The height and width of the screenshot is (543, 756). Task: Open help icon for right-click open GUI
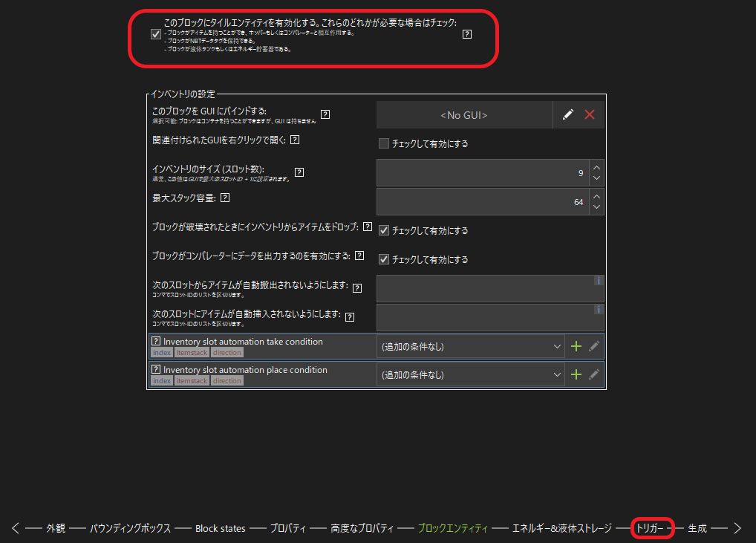tap(295, 140)
